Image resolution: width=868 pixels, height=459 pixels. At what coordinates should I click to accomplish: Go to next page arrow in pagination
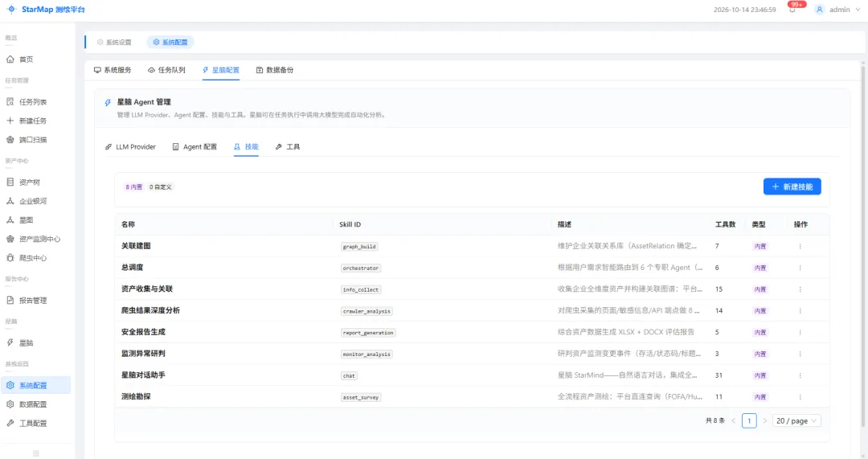[765, 420]
